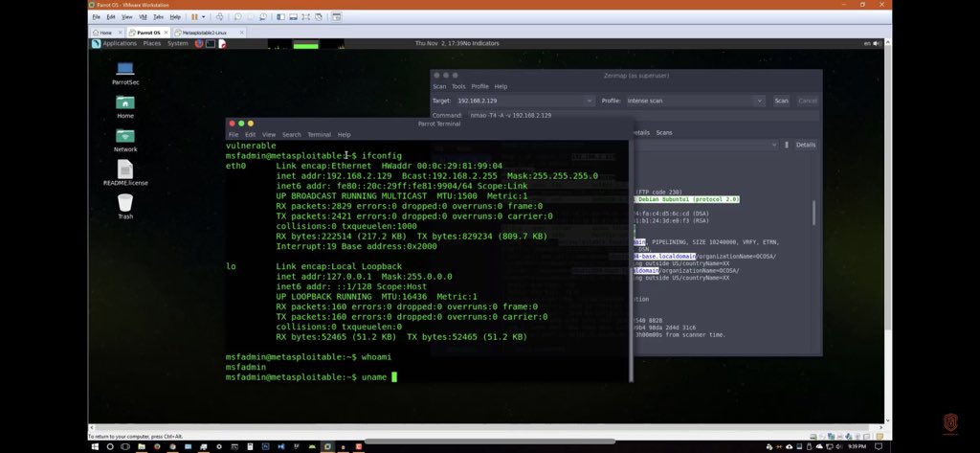This screenshot has width=980, height=453.
Task: Click VMware console view icon
Action: pos(336,17)
